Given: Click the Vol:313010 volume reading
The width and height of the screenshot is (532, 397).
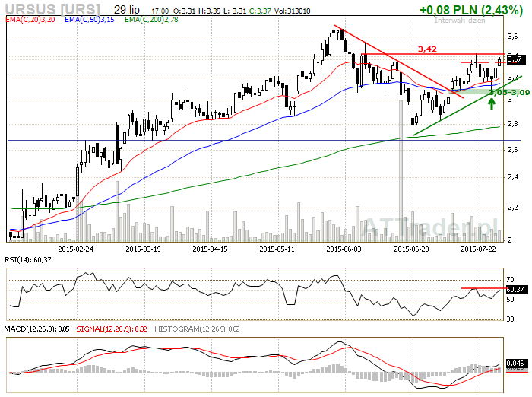Looking at the screenshot, I should pyautogui.click(x=292, y=11).
